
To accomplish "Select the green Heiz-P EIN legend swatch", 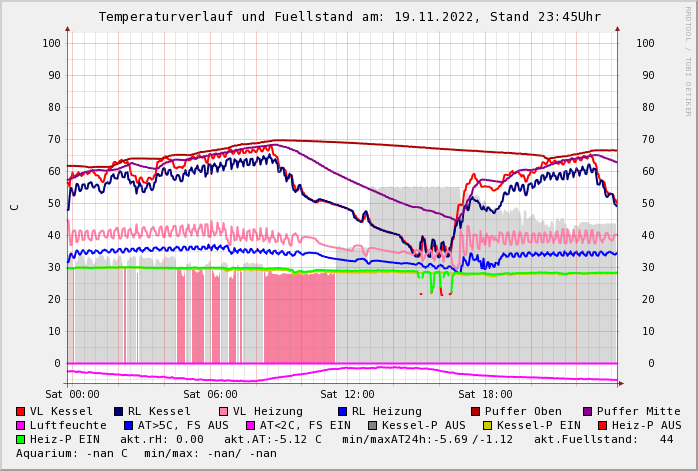I will [x=21, y=439].
